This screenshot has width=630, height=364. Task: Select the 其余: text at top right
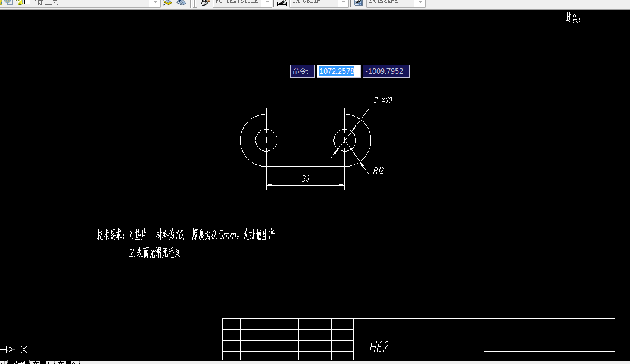[573, 18]
